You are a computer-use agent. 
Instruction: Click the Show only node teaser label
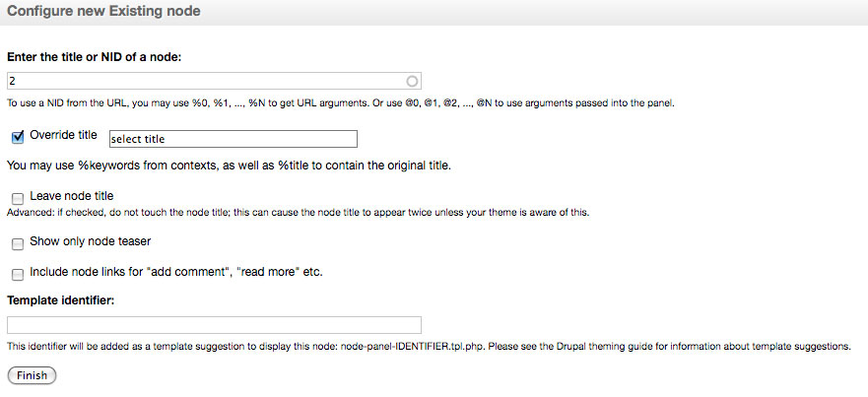click(x=91, y=241)
